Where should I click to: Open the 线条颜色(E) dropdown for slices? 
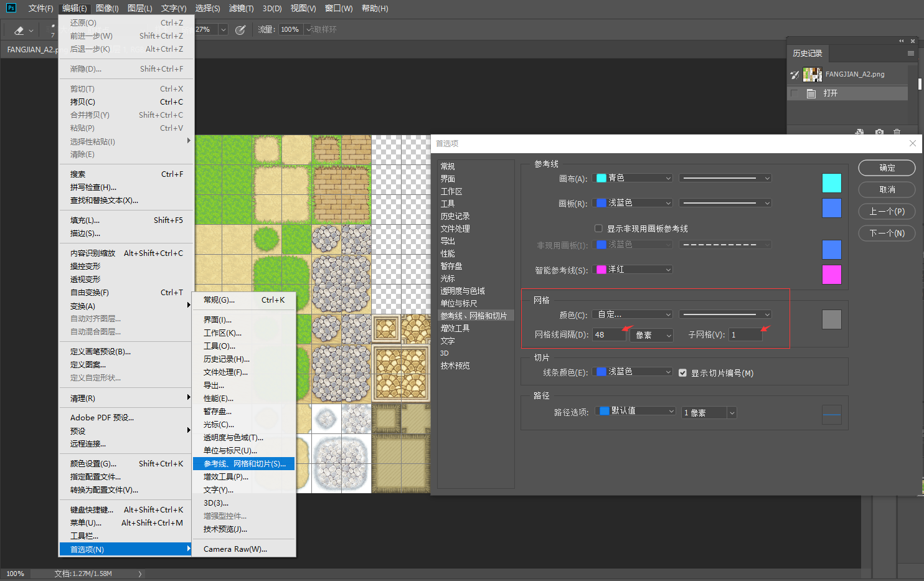point(633,372)
